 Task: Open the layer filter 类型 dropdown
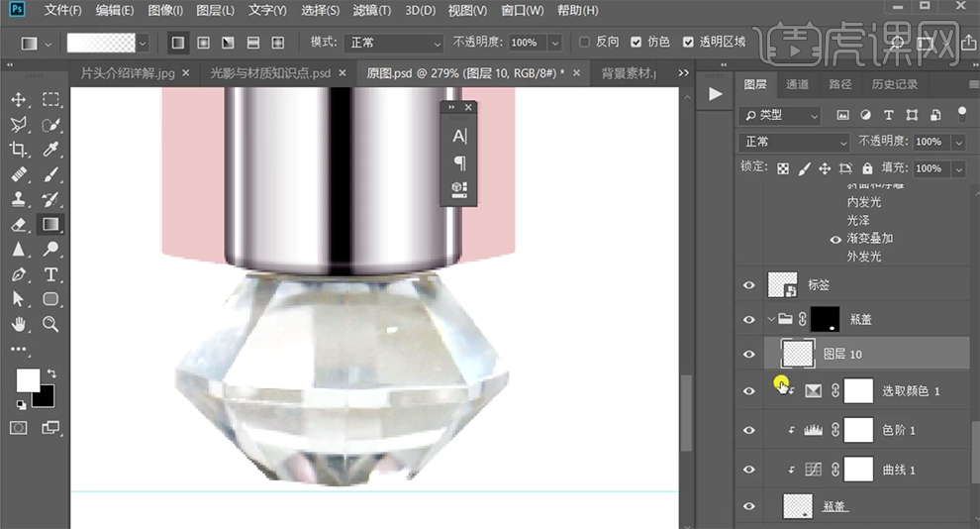[x=781, y=115]
